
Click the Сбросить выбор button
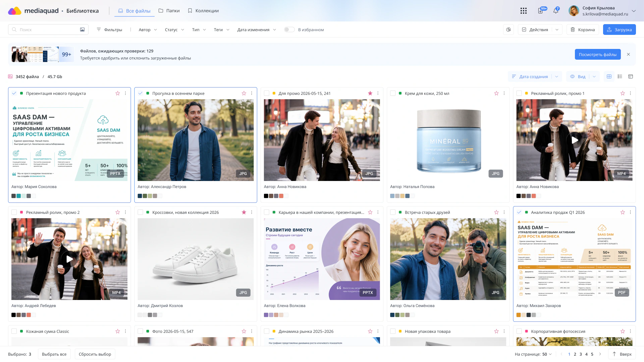[x=95, y=354]
